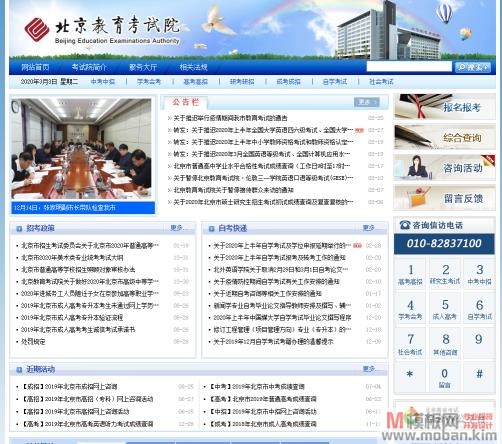This screenshot has width=502, height=444.
Task: Select keypad number 1 高考高招
Action: (410, 274)
